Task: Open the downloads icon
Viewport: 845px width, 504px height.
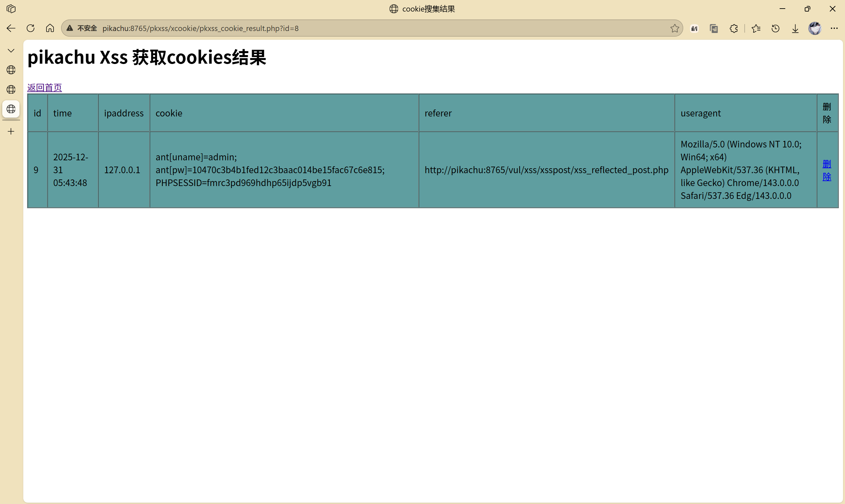Action: (x=795, y=28)
